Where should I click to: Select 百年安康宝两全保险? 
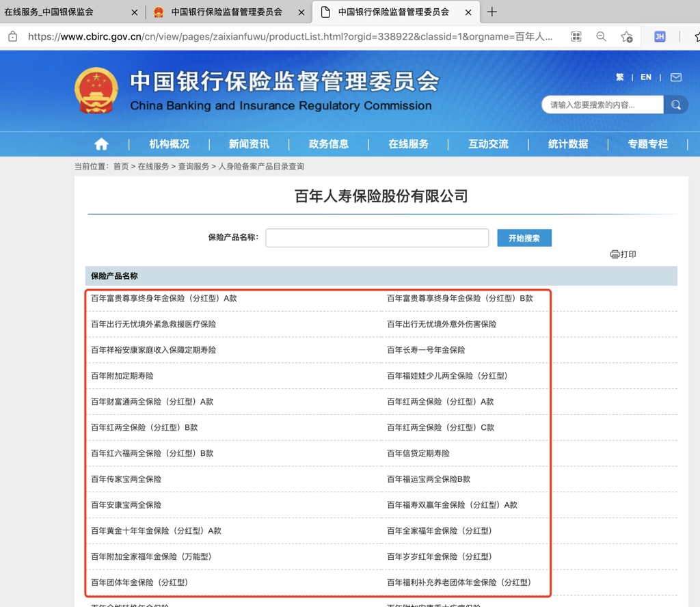tap(126, 505)
